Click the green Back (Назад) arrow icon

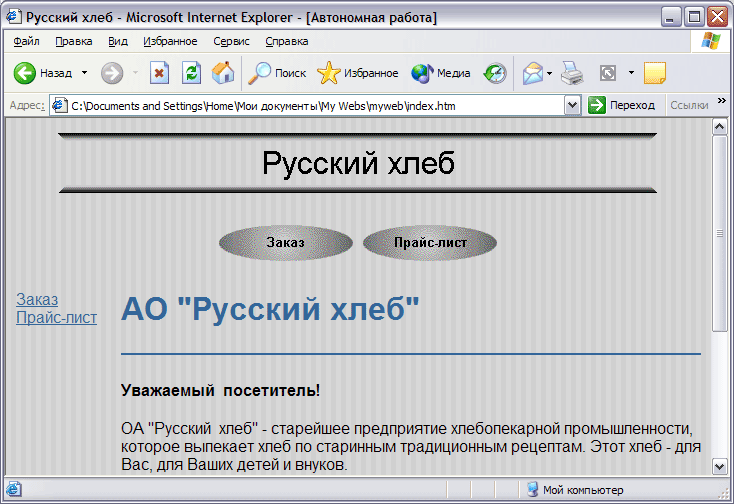tap(24, 73)
